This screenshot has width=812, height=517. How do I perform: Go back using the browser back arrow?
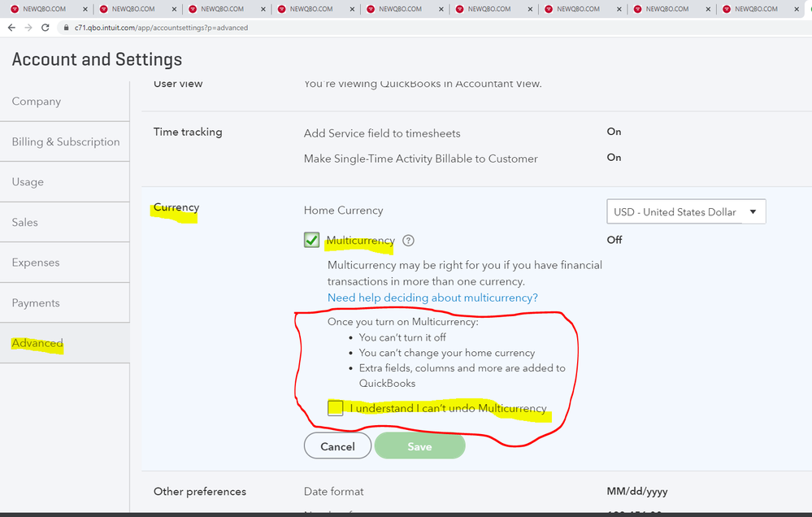pos(11,28)
